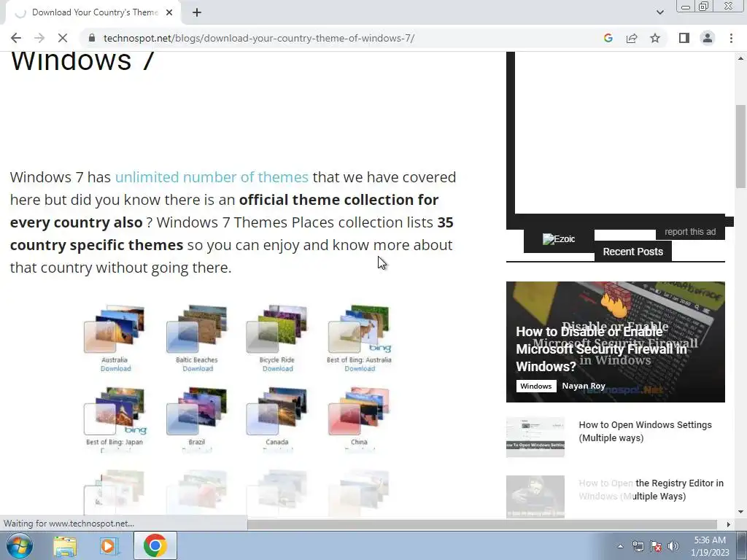
Task: Click the network tray icon
Action: coord(638,546)
